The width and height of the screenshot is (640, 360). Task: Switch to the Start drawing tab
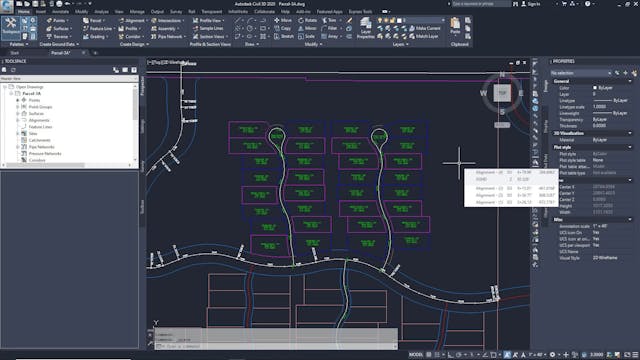[15, 53]
